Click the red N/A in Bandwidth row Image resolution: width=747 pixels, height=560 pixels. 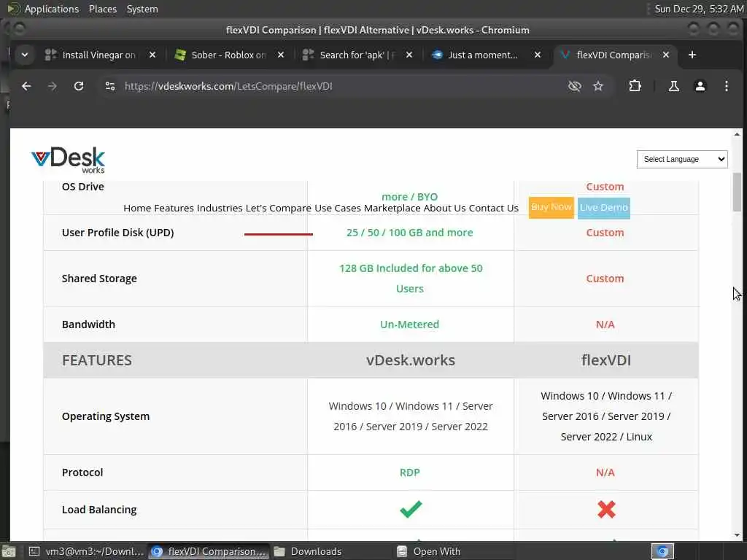(605, 324)
